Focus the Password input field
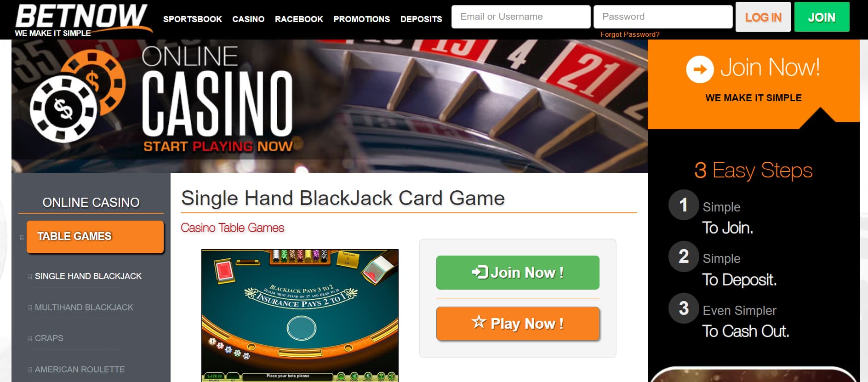This screenshot has width=868, height=382. (x=663, y=17)
